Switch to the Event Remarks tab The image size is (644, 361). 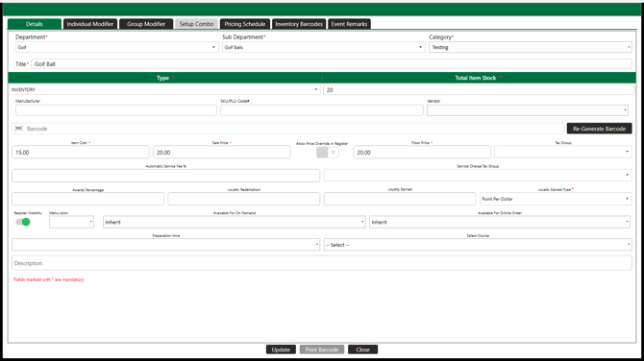tap(349, 24)
